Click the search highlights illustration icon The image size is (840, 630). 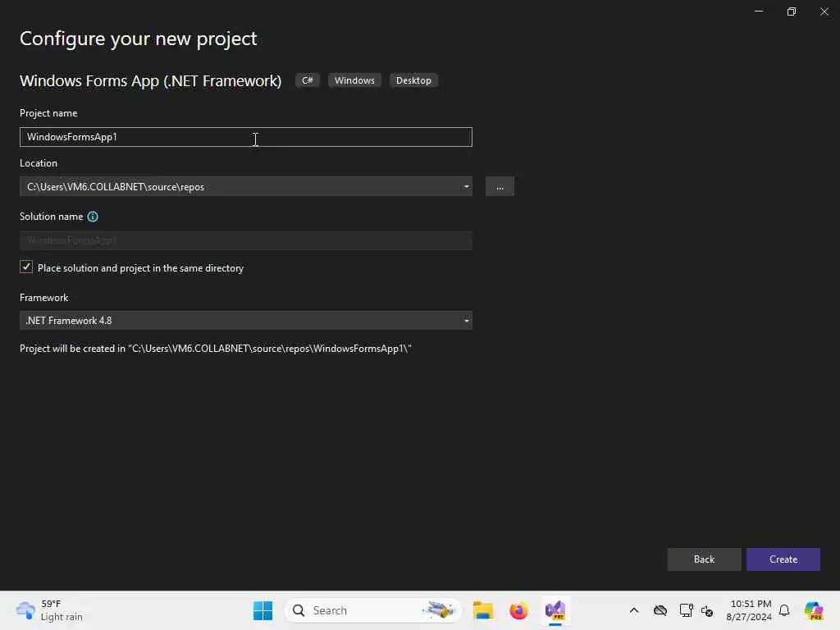[x=439, y=609]
